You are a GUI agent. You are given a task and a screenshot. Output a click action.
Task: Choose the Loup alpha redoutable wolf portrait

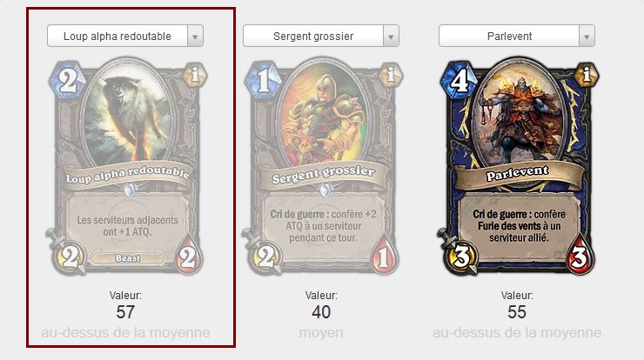tap(126, 113)
